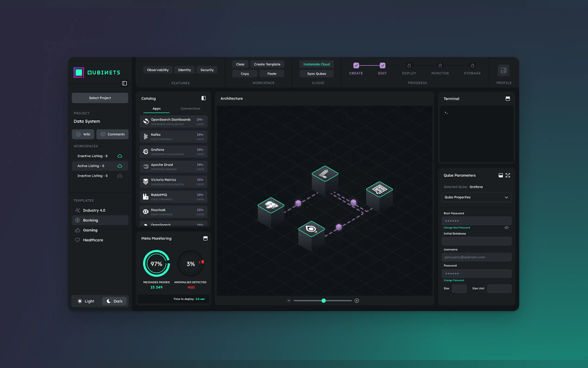Open the Select Project dropdown
This screenshot has height=368, width=588.
coord(100,98)
